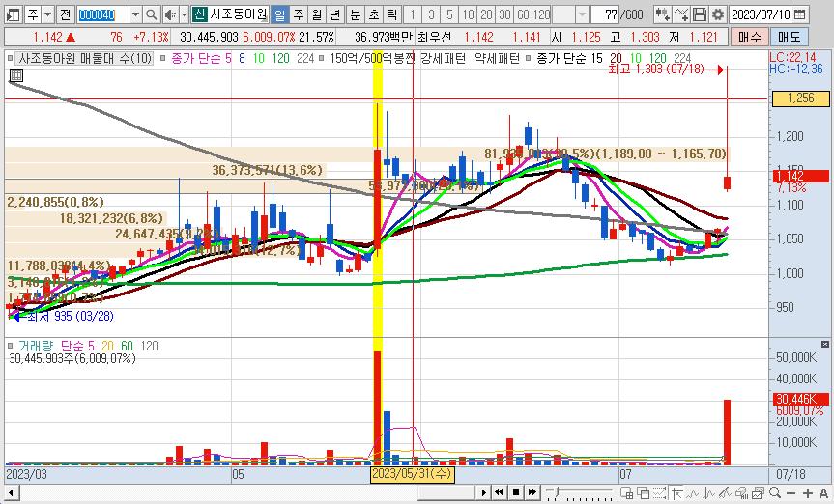Expand the sound options dropdown arrow
Screen dimensions: 834x504
184,14
